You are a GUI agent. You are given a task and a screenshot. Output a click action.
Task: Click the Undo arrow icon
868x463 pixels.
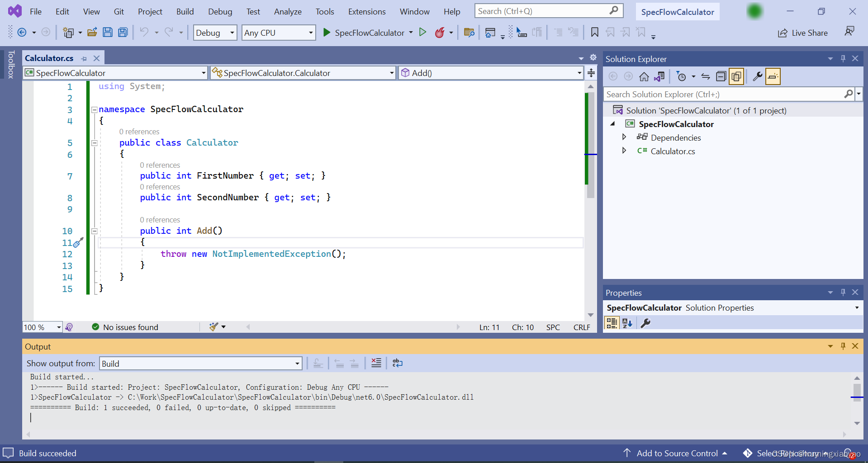(x=144, y=32)
